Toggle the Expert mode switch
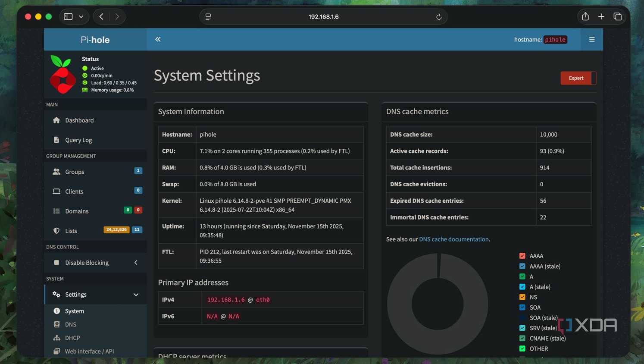The width and height of the screenshot is (644, 364). coord(578,78)
